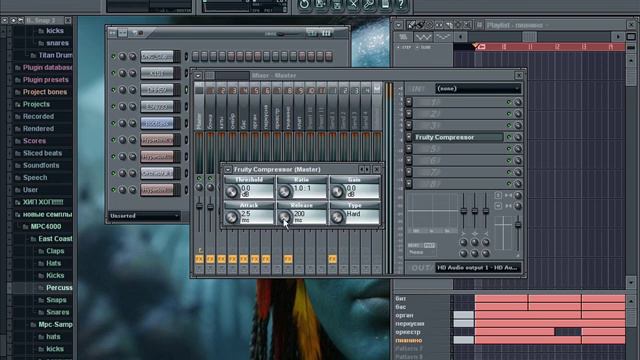
Task: Toggle mute LED of the Master mixer track
Action: 199,178
